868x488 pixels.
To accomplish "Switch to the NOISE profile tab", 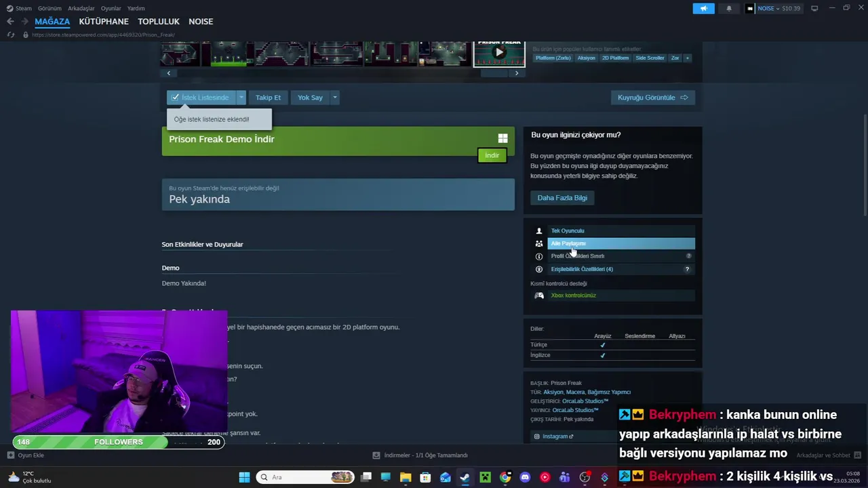I will click(201, 22).
